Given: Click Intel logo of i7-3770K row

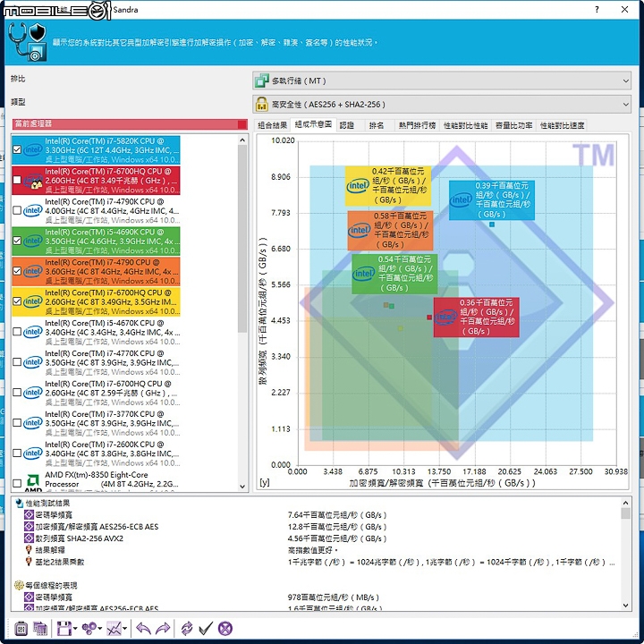Looking at the screenshot, I should pyautogui.click(x=33, y=422).
